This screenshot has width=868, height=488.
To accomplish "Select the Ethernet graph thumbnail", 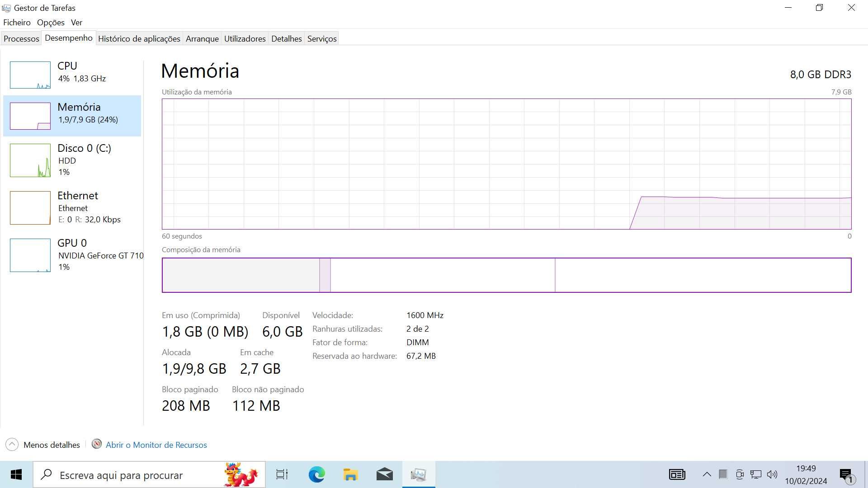I will pos(30,208).
